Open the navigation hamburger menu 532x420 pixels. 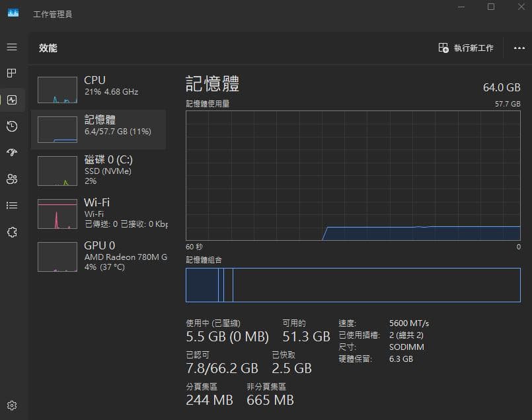pyautogui.click(x=11, y=47)
